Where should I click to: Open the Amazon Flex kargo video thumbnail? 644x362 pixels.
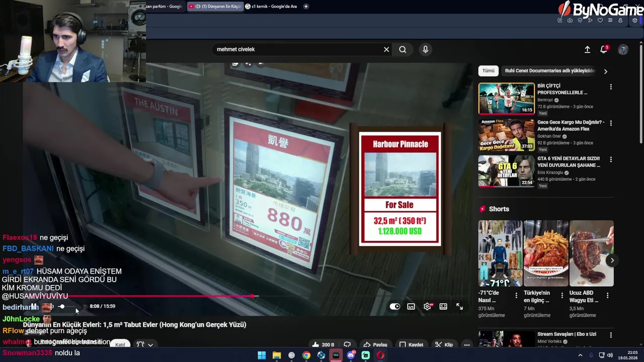pos(506,135)
